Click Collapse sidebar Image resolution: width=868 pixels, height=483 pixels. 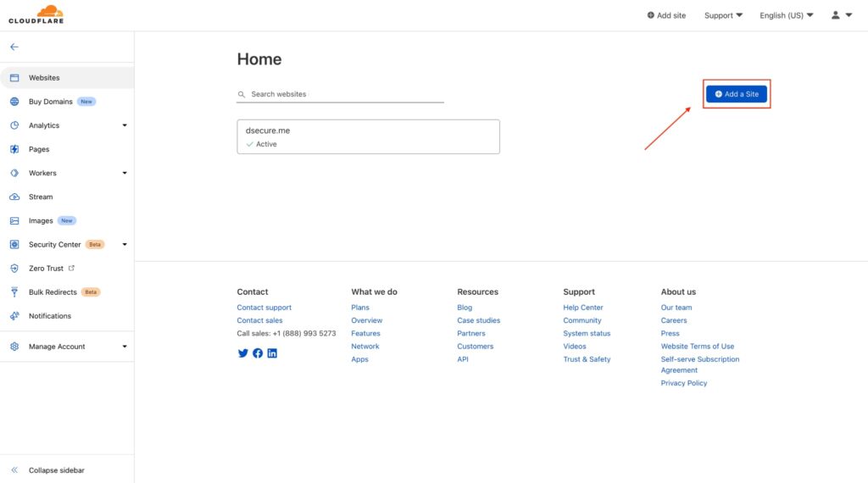tap(57, 470)
